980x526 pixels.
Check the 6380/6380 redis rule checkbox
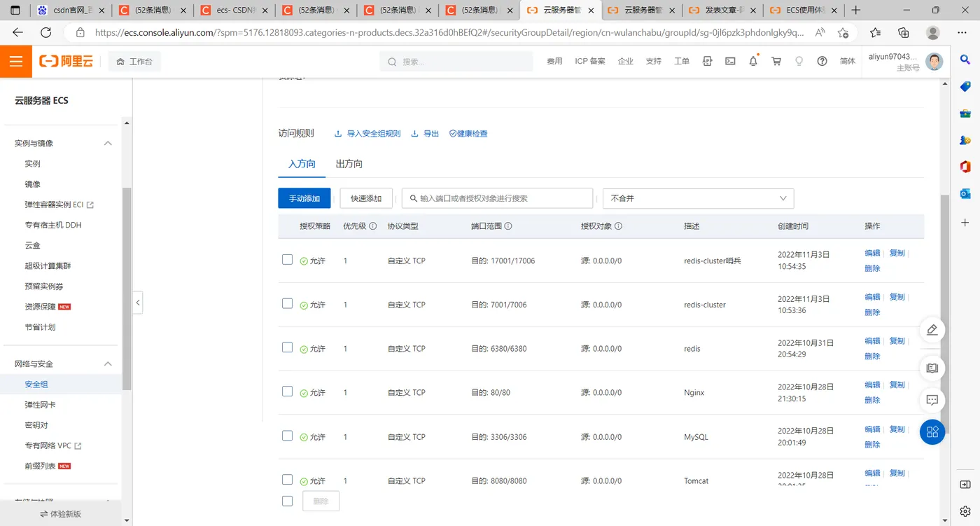click(x=287, y=348)
